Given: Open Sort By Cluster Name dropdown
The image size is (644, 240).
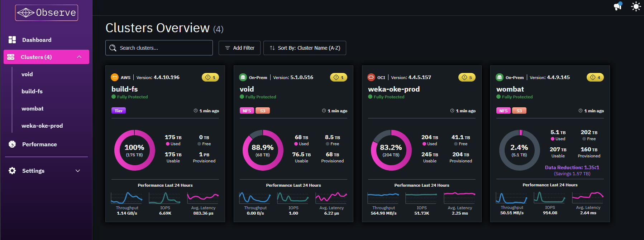Looking at the screenshot, I should 305,48.
